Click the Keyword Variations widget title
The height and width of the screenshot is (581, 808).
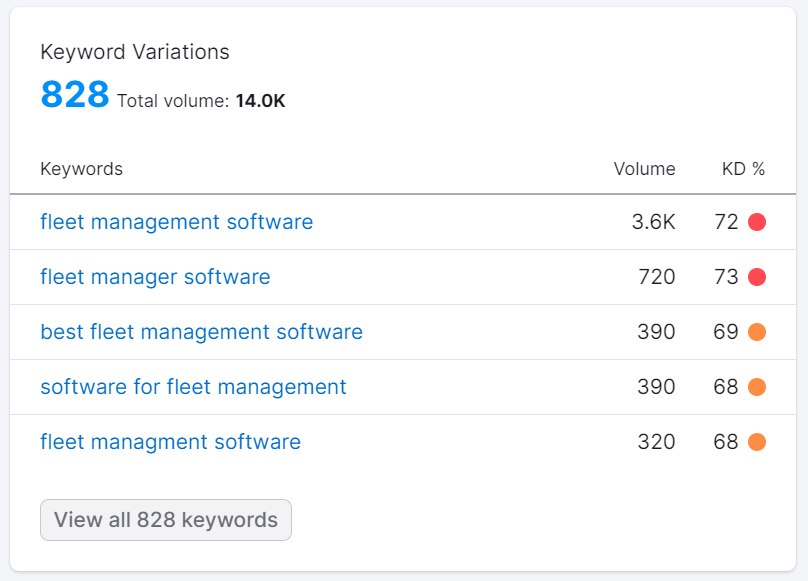click(134, 52)
